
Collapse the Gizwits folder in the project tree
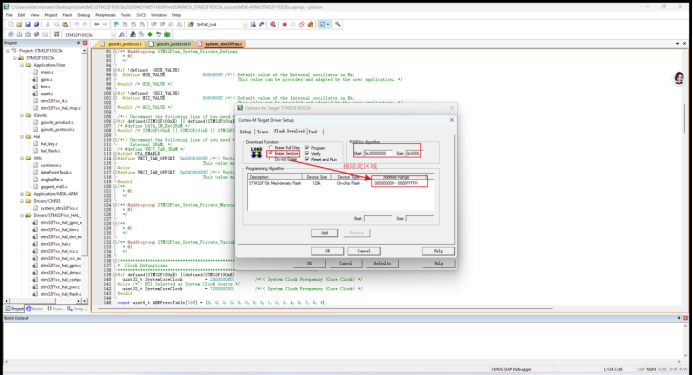22,115
